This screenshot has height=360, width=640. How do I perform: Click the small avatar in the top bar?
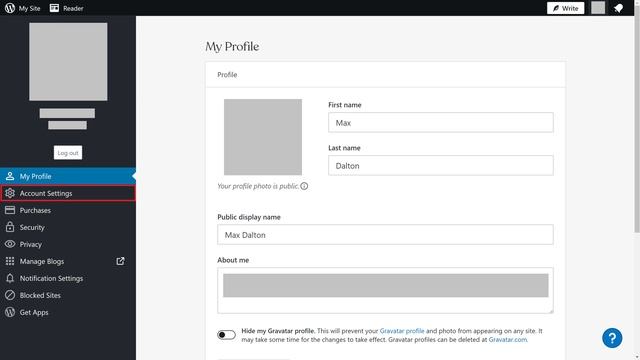[x=598, y=8]
